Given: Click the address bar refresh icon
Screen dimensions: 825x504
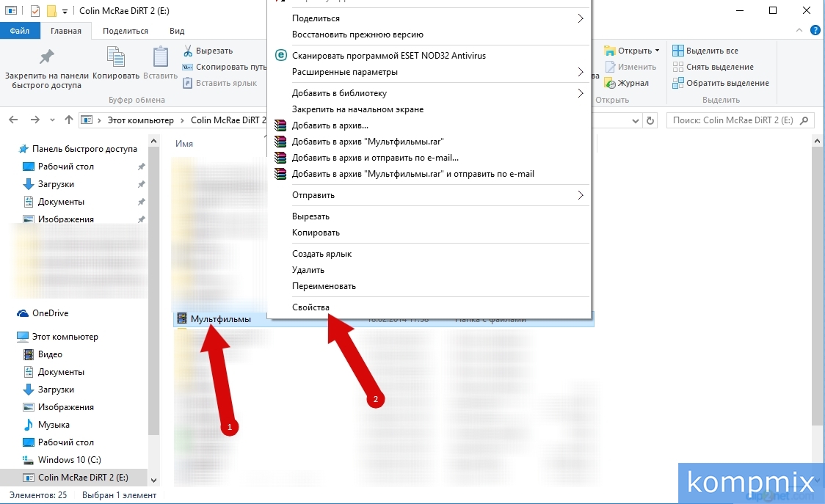Looking at the screenshot, I should tap(650, 120).
